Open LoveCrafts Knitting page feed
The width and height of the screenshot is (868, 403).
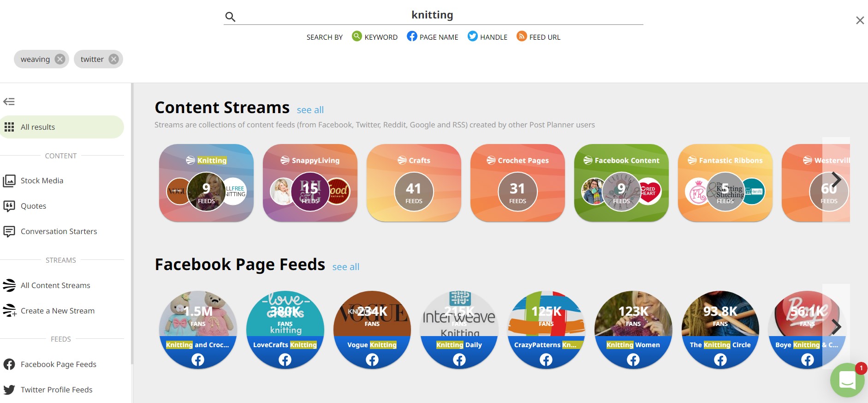(x=285, y=330)
